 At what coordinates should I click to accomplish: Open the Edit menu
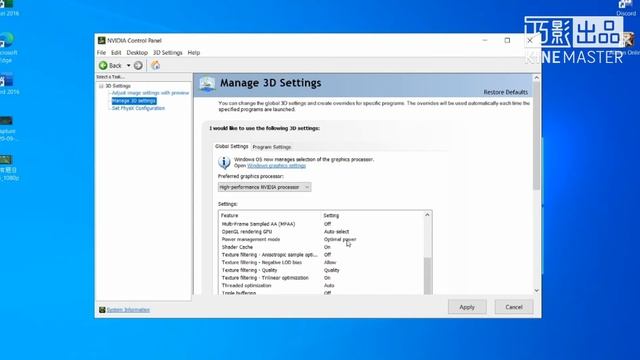pyautogui.click(x=116, y=53)
